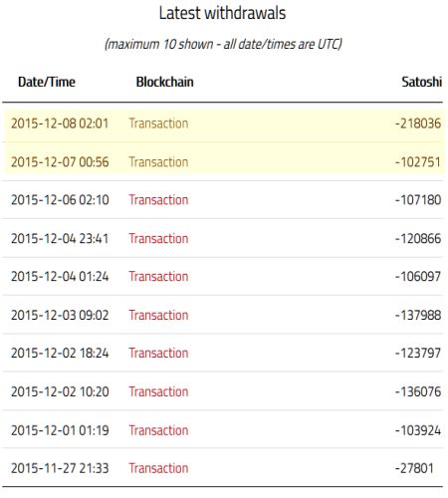The height and width of the screenshot is (498, 448).
Task: Open the Transaction link for 2015-12-01 01:19
Action: tap(158, 430)
